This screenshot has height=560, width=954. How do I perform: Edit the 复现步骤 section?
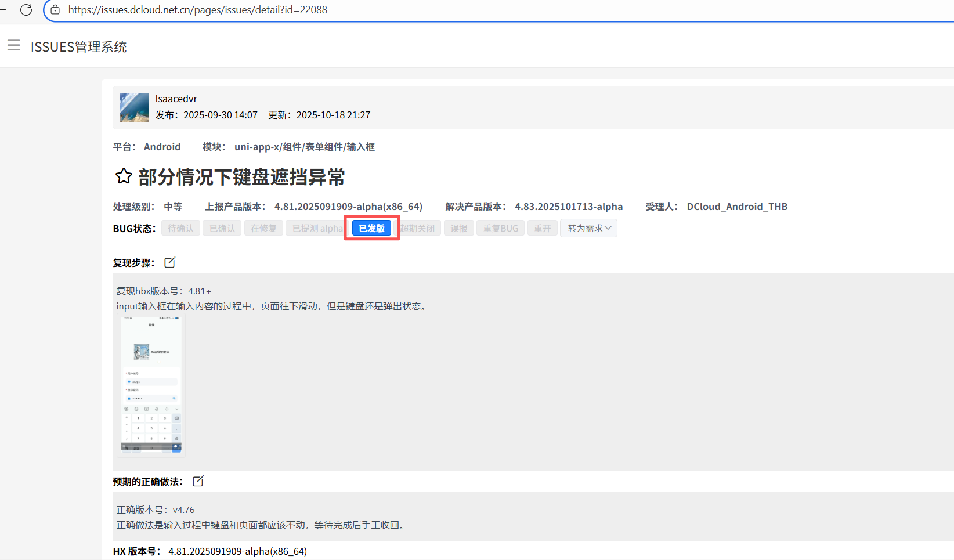coord(169,262)
